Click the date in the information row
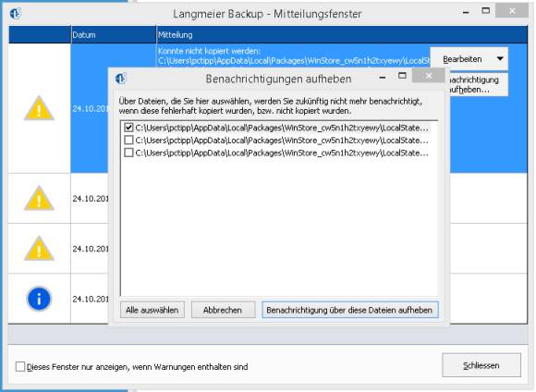 pos(91,299)
